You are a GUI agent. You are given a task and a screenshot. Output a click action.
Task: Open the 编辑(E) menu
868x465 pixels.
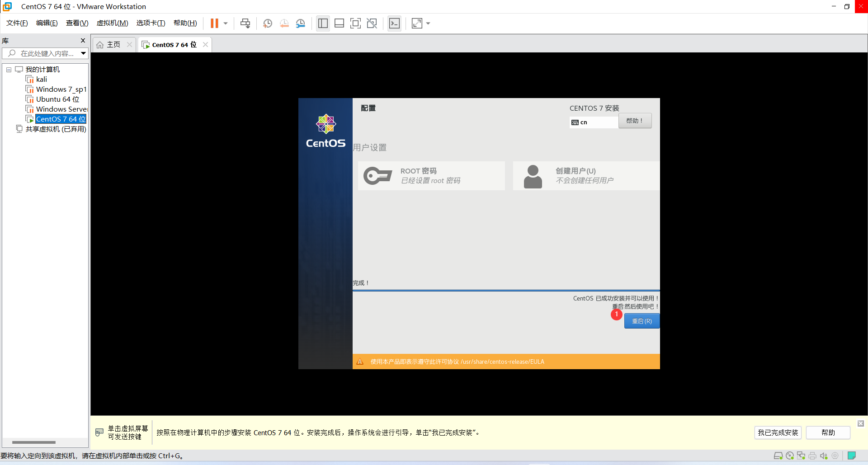(x=47, y=23)
